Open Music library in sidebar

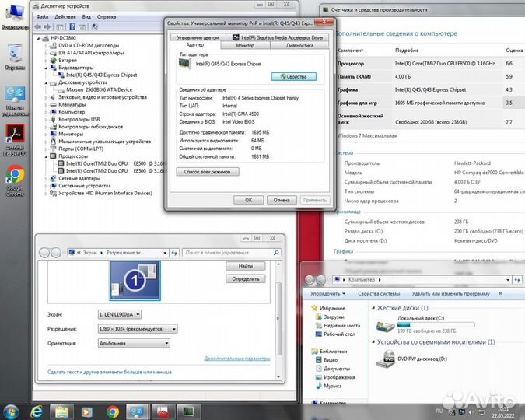(329, 386)
